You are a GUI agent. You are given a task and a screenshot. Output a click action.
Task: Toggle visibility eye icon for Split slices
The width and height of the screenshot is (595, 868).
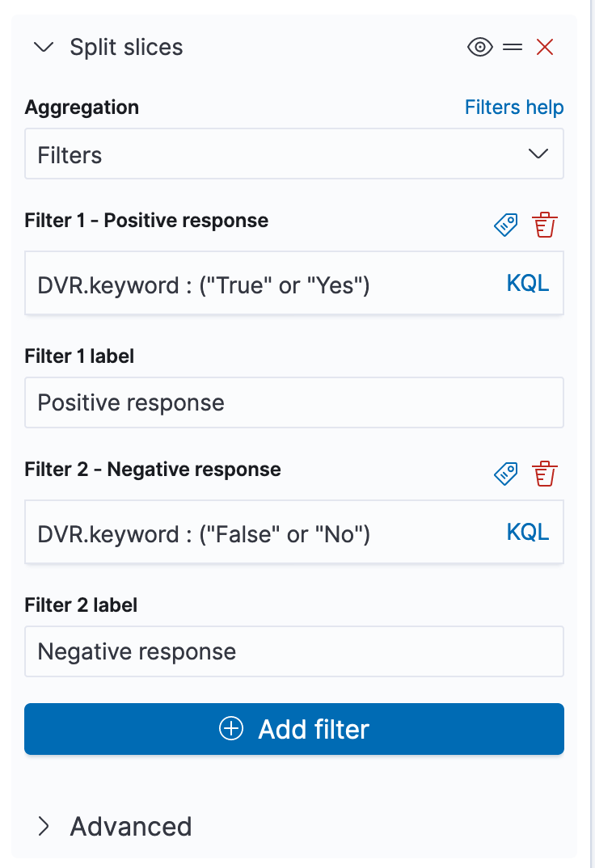[479, 48]
